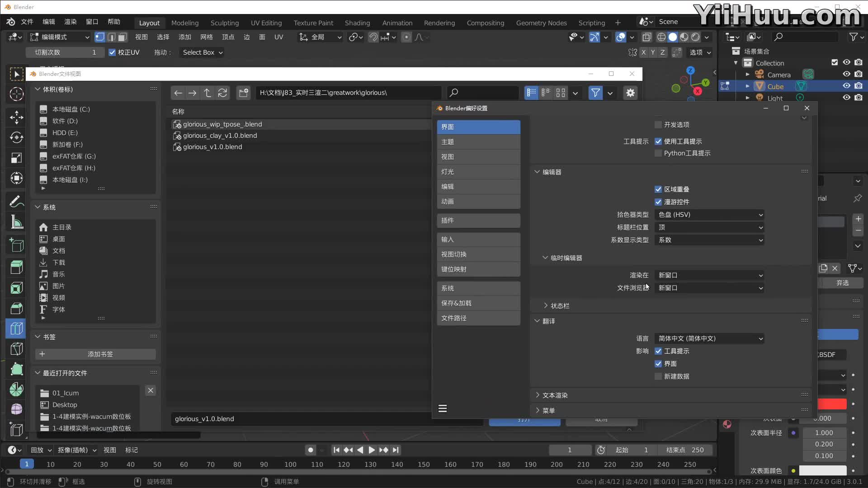Open 文件路径 preferences section
Image resolution: width=868 pixels, height=488 pixels.
point(478,318)
